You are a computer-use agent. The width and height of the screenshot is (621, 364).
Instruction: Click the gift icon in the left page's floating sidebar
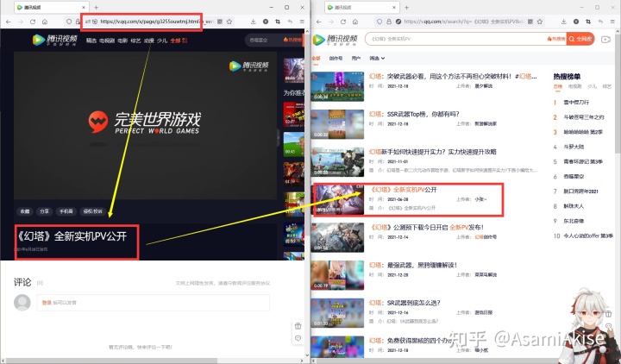pyautogui.click(x=298, y=326)
